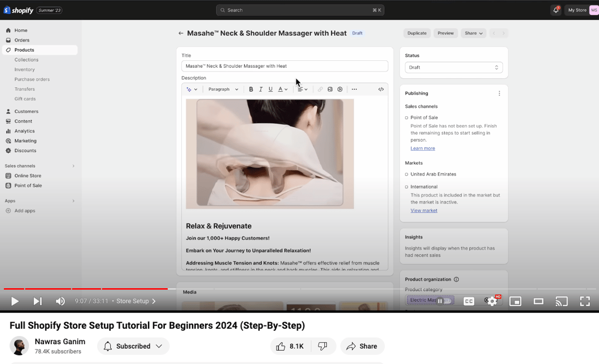This screenshot has width=599, height=364.
Task: Open the Status Draft dropdown
Action: pyautogui.click(x=454, y=67)
